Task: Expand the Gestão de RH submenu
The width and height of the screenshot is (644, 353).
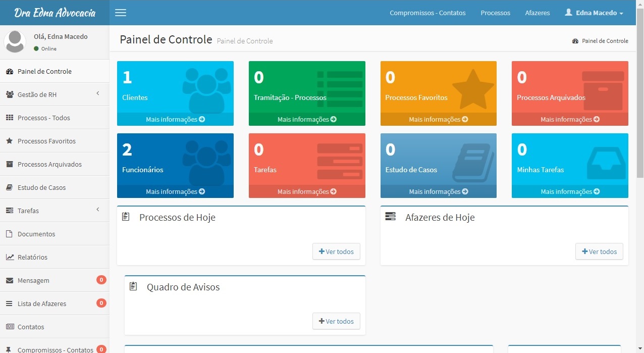Action: (40, 94)
